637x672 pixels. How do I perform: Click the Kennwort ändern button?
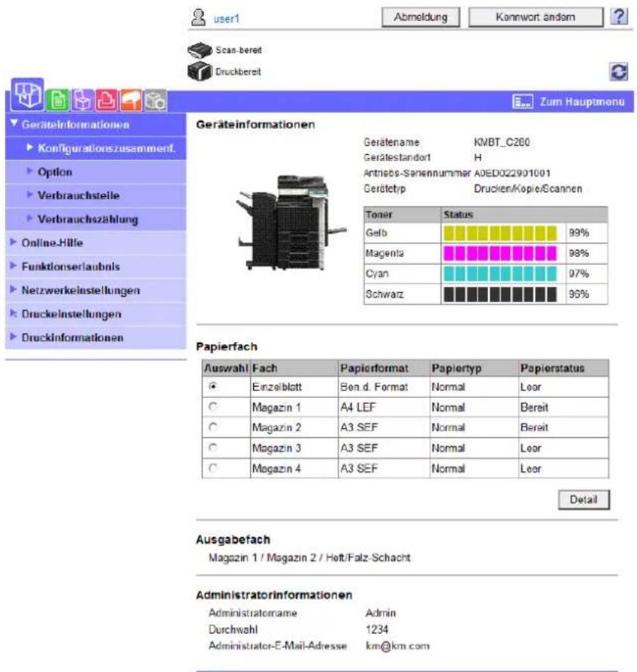pos(535,17)
